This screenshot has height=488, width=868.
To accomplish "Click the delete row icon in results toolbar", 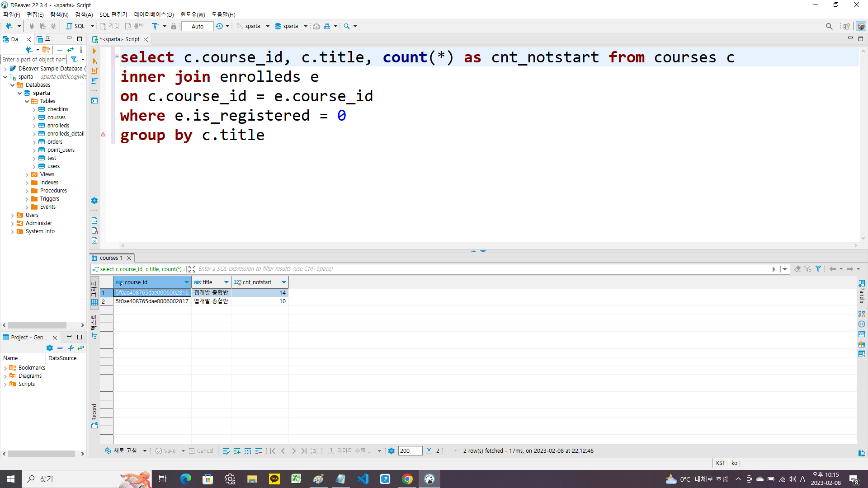I will pos(259,451).
